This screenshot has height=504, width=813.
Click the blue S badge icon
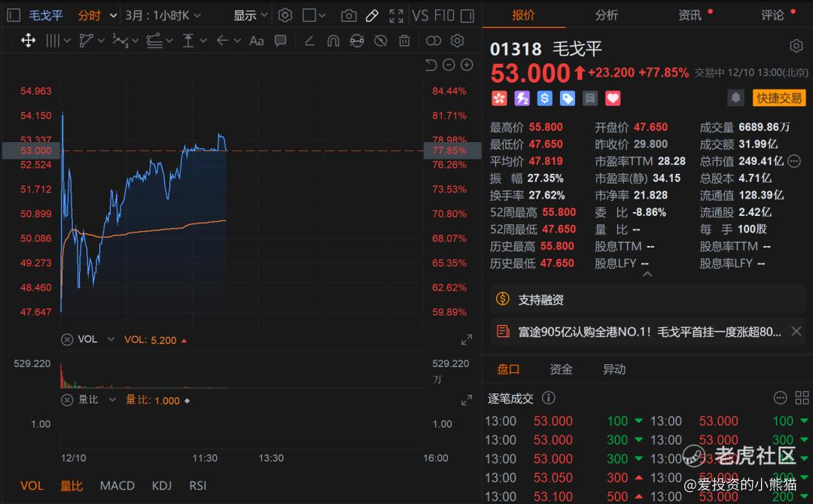point(544,98)
